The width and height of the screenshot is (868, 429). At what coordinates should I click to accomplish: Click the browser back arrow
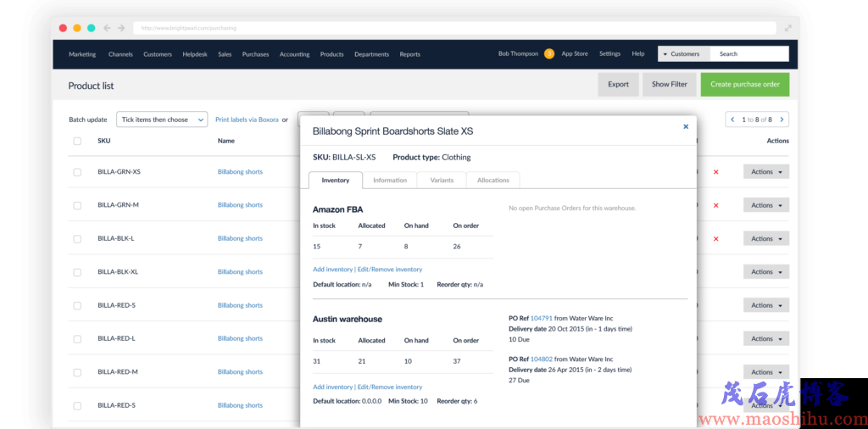(x=107, y=28)
